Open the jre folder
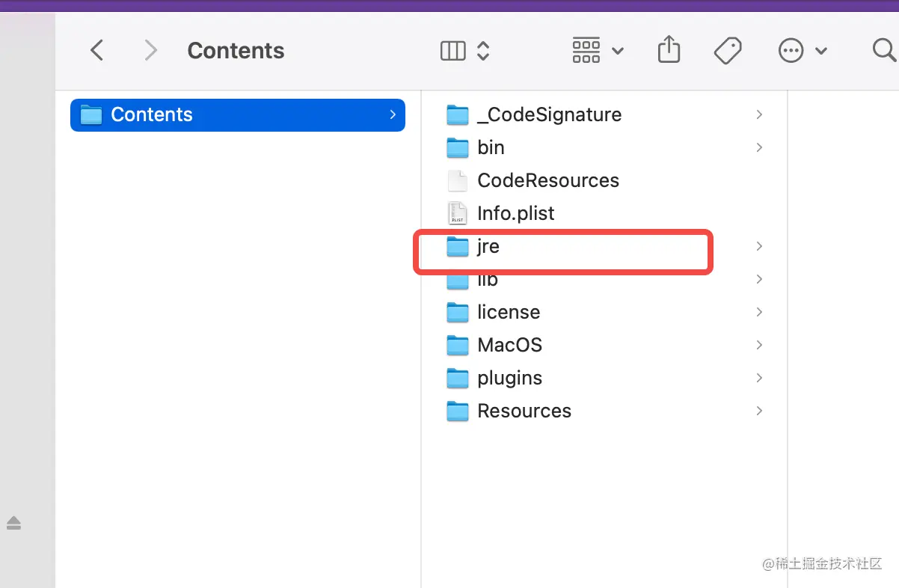899x588 pixels. pos(488,246)
